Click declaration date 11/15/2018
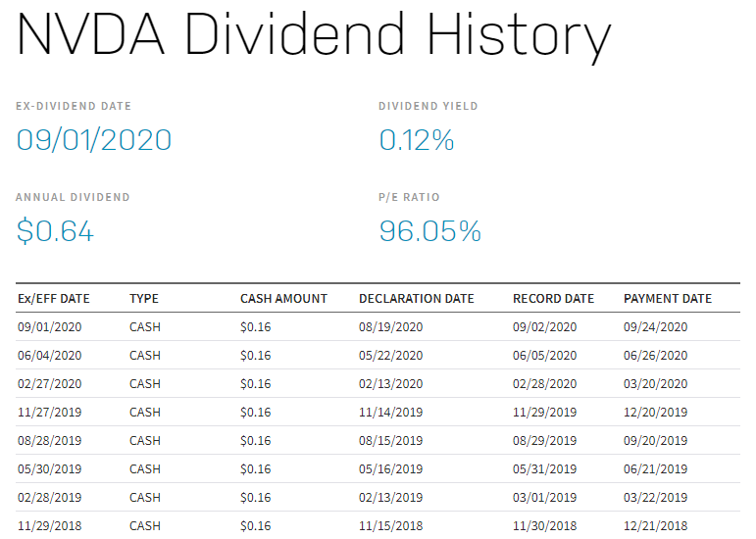The height and width of the screenshot is (539, 756). [390, 526]
